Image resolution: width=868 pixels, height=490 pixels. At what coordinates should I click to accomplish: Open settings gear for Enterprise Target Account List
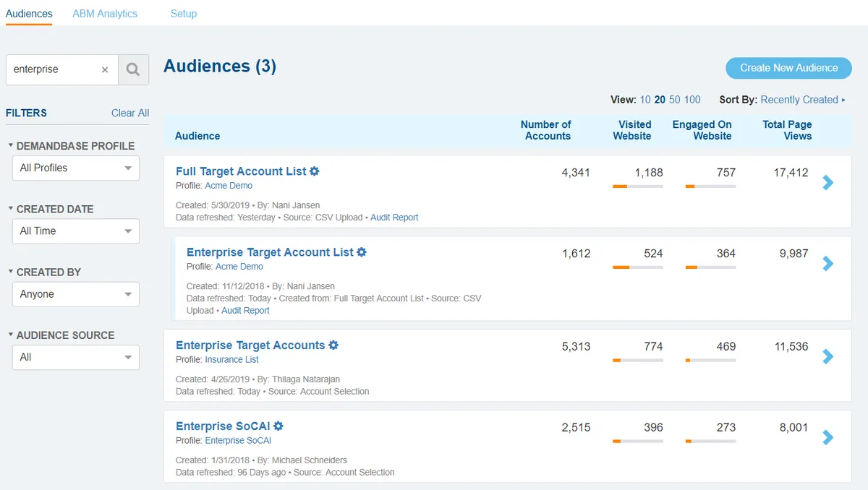point(362,252)
